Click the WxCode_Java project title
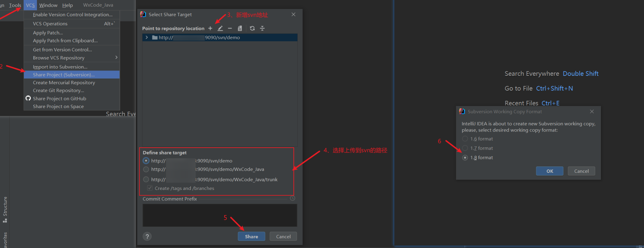The width and height of the screenshot is (644, 248). coord(98,5)
